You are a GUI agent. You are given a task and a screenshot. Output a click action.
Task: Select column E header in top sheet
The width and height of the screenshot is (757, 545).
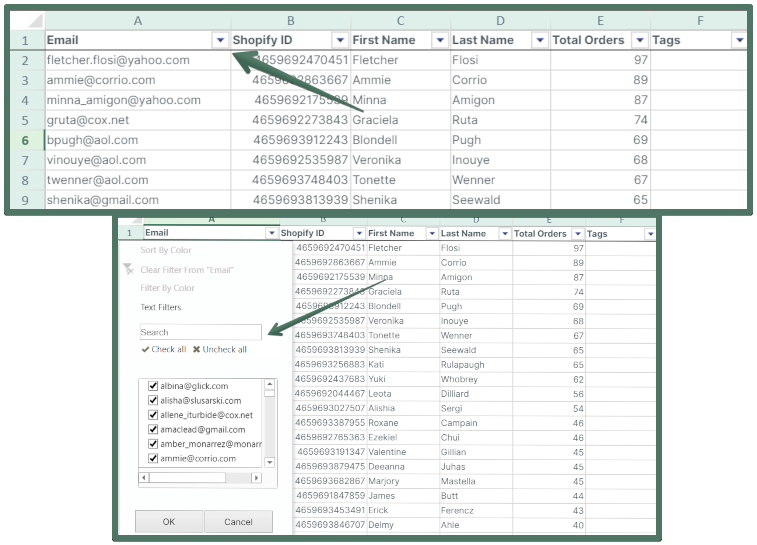point(600,21)
